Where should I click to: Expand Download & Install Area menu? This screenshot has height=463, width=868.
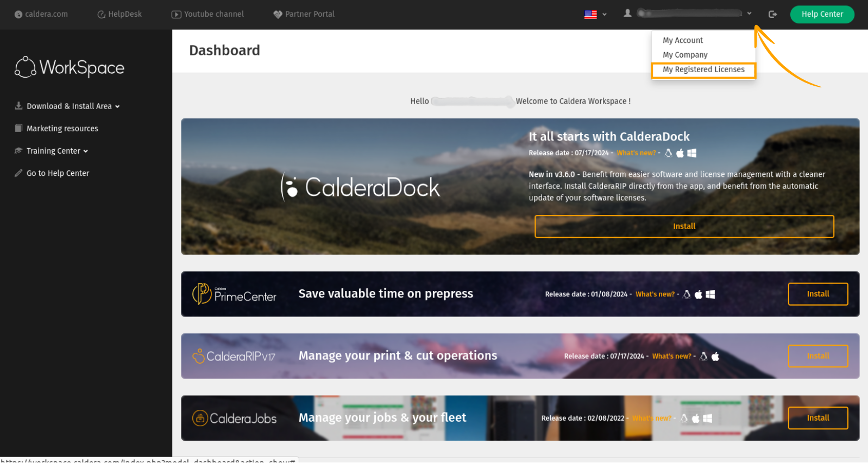pos(67,106)
